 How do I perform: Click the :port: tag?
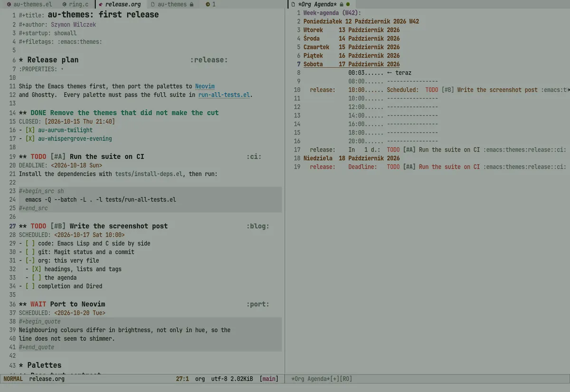tap(258, 304)
